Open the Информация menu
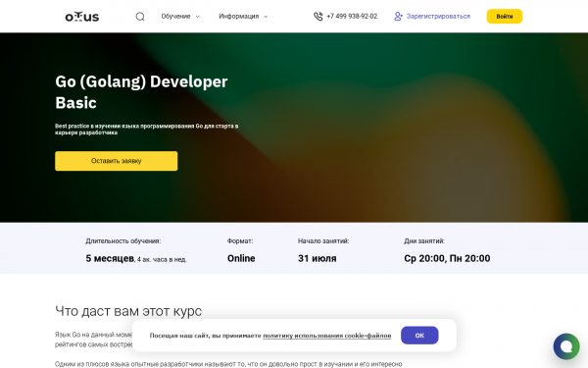The height and width of the screenshot is (368, 588). click(239, 16)
